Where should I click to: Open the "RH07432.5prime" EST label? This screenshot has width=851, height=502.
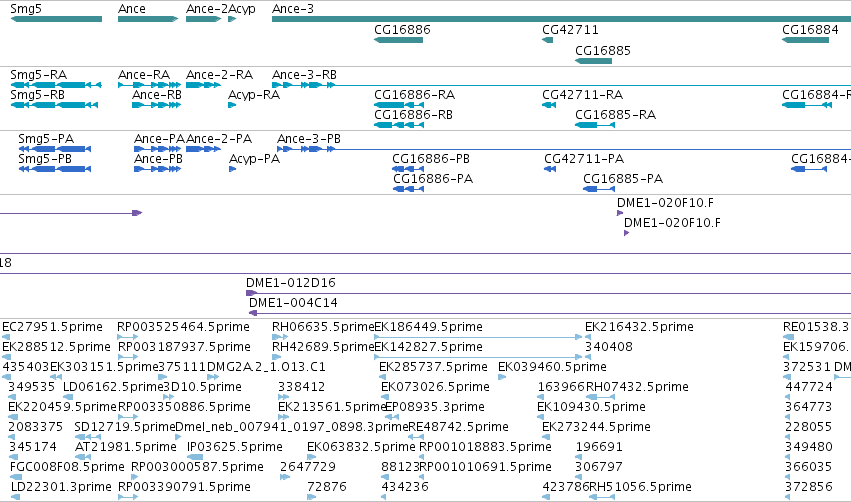[x=637, y=387]
